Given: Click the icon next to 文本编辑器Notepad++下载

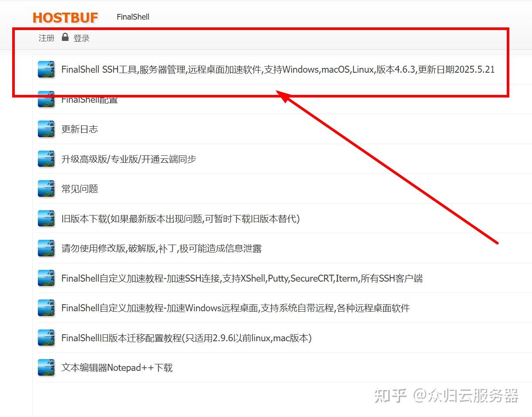Looking at the screenshot, I should tap(46, 367).
